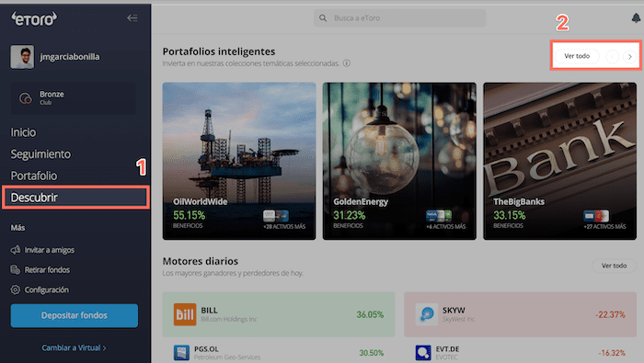Click the asset icons on the GoldenEnergy card
The image size is (644, 363).
(x=439, y=215)
